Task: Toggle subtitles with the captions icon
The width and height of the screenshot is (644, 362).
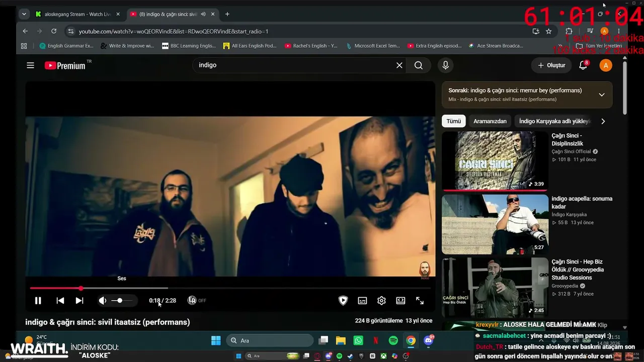Action: click(x=362, y=301)
